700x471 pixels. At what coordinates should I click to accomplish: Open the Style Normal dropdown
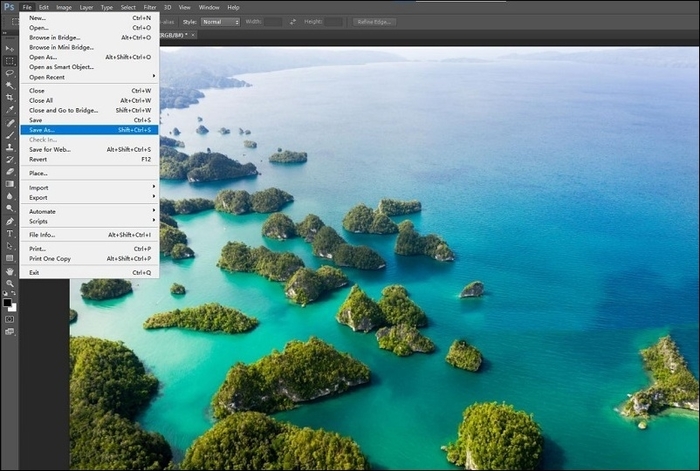coord(220,21)
